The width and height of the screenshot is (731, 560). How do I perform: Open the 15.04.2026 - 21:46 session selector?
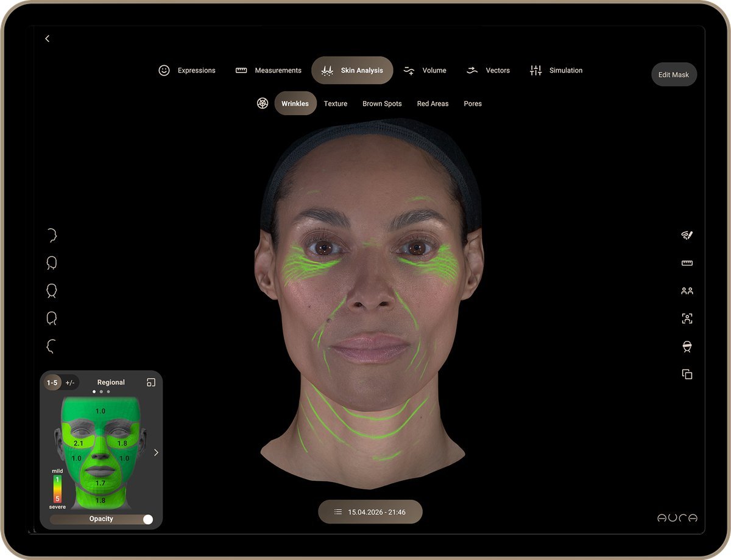tap(370, 513)
